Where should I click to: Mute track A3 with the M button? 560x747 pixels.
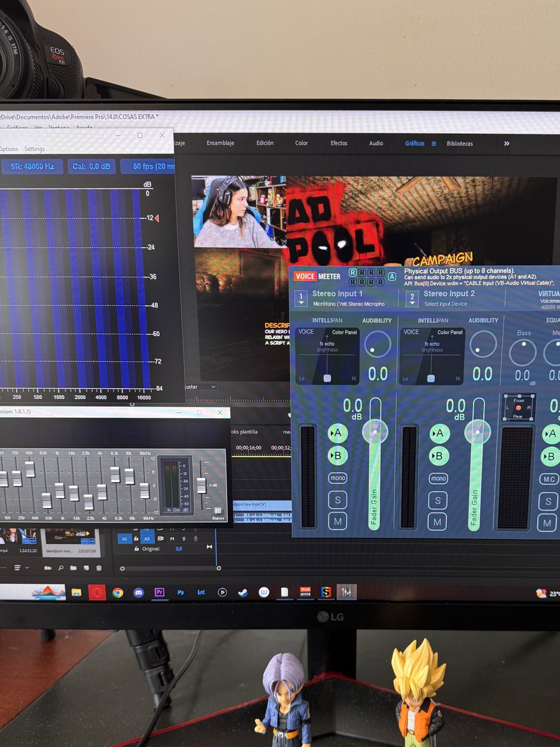pyautogui.click(x=172, y=538)
